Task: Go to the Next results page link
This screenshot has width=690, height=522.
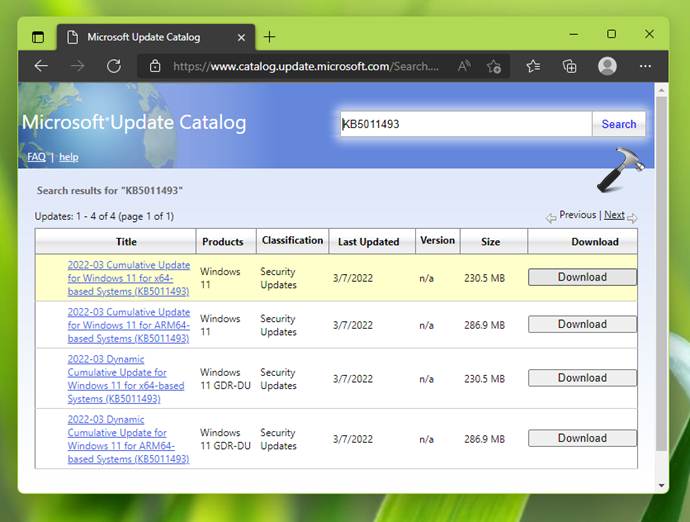Action: click(614, 215)
